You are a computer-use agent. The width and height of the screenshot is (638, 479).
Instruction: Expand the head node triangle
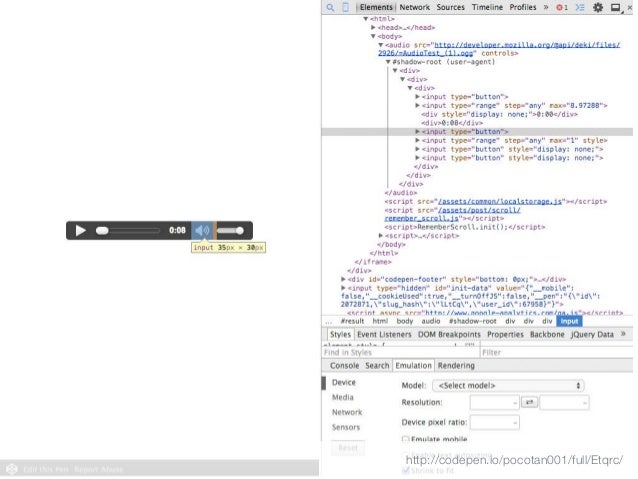(x=374, y=28)
